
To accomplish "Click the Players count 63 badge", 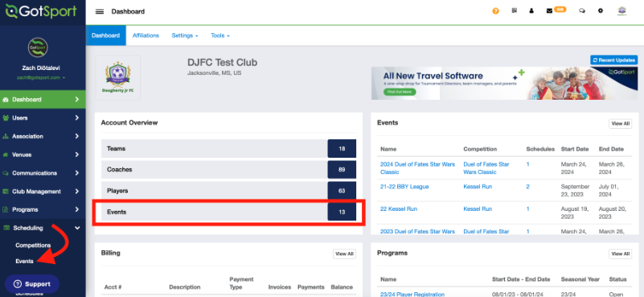I will click(x=342, y=191).
